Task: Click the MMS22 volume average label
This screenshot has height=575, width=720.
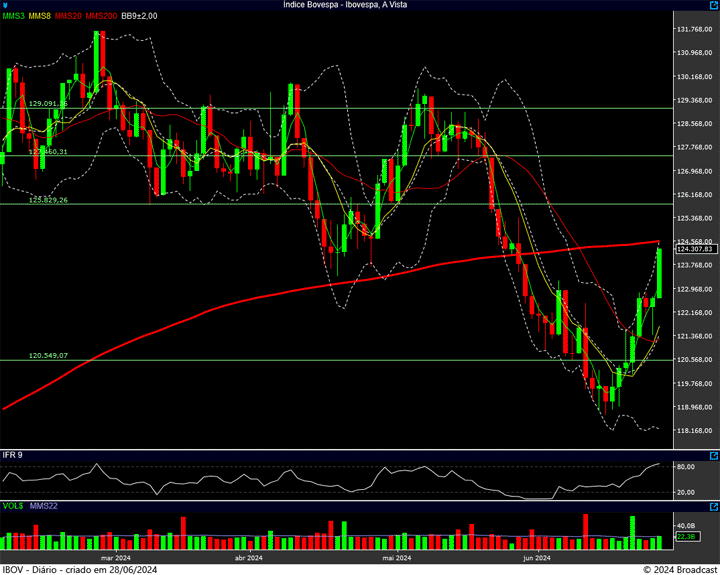Action: [x=42, y=507]
